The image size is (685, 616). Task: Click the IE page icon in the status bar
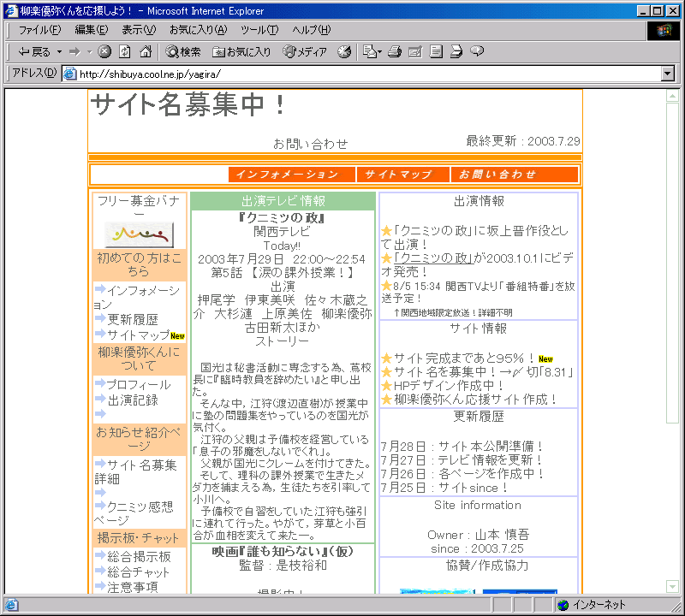point(11,605)
